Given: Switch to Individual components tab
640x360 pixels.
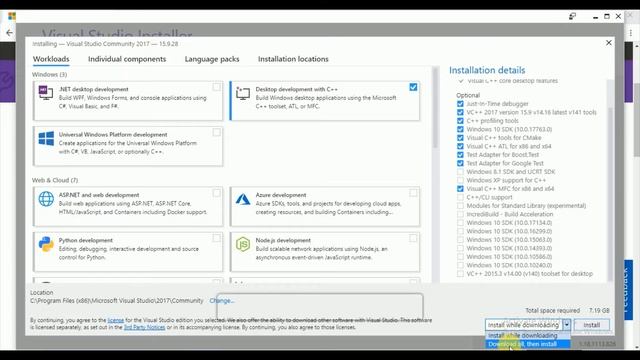Looking at the screenshot, I should (x=127, y=59).
